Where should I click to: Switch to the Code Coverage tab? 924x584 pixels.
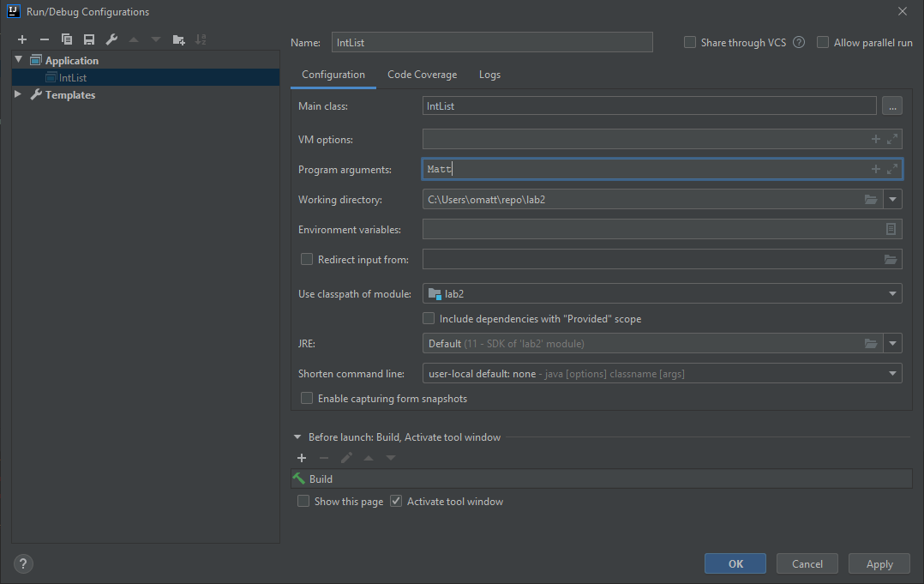[x=422, y=75]
